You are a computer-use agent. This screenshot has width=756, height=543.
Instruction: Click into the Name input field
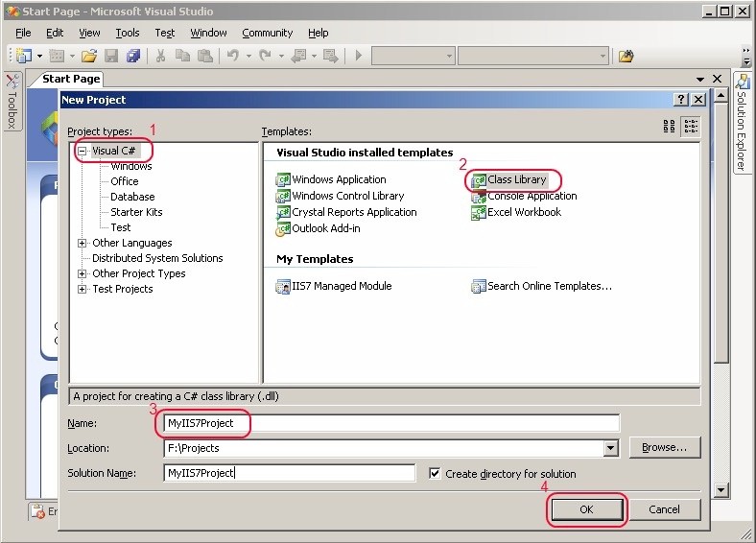(x=391, y=423)
